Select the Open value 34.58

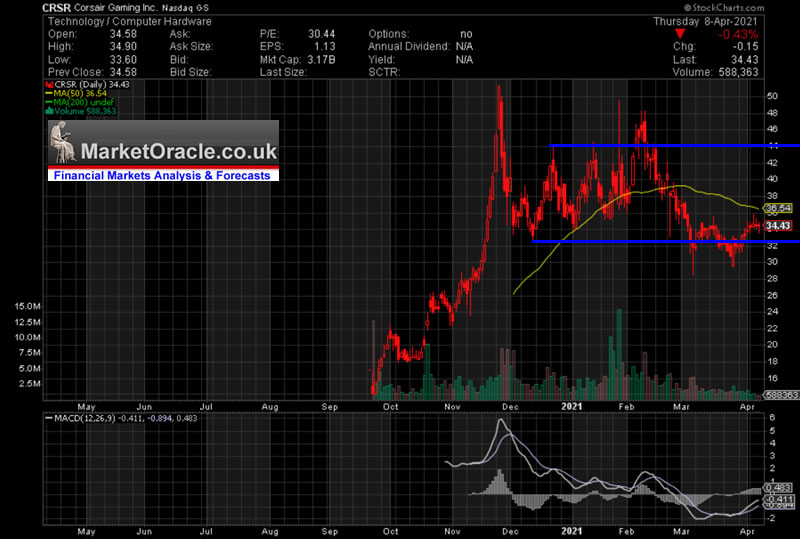(x=123, y=34)
